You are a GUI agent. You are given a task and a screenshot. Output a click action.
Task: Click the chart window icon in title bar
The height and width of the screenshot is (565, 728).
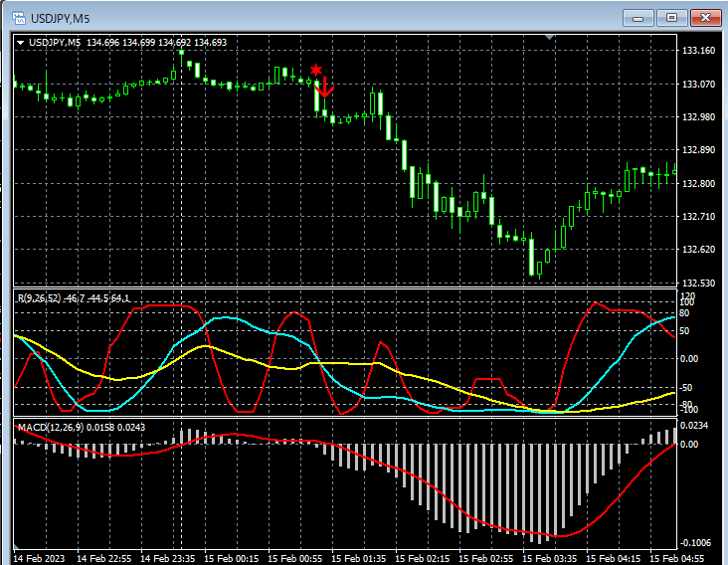[17, 17]
